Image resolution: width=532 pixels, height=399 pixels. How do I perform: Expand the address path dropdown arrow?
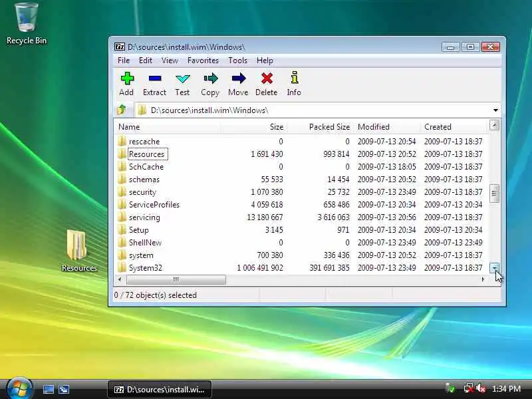pyautogui.click(x=495, y=110)
